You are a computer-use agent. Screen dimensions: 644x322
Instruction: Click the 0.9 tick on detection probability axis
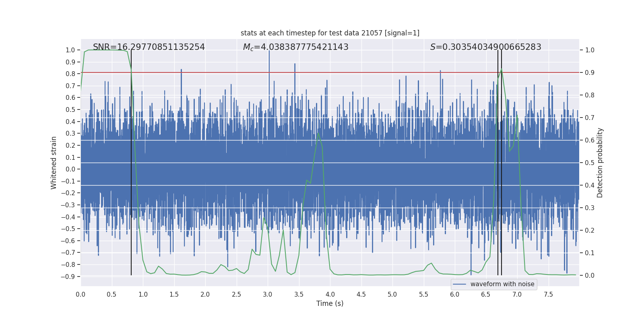coord(590,73)
